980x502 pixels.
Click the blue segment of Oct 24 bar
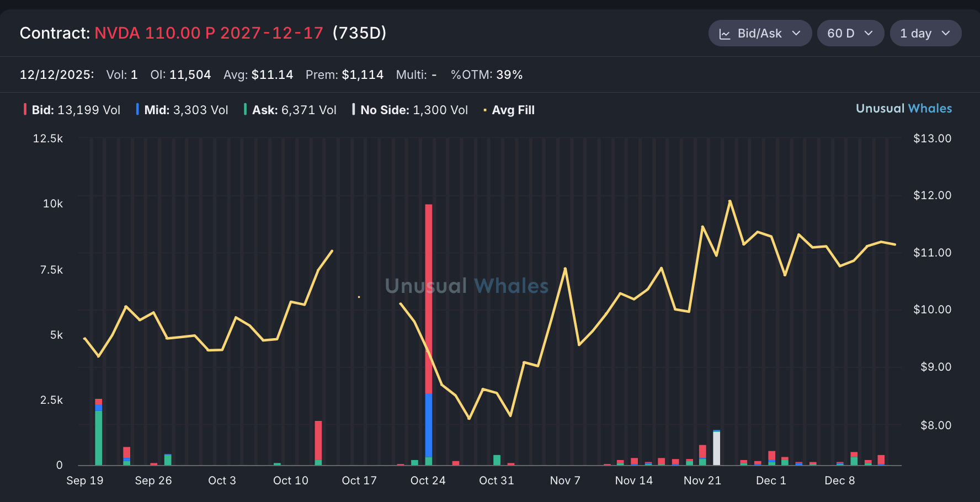pos(429,425)
